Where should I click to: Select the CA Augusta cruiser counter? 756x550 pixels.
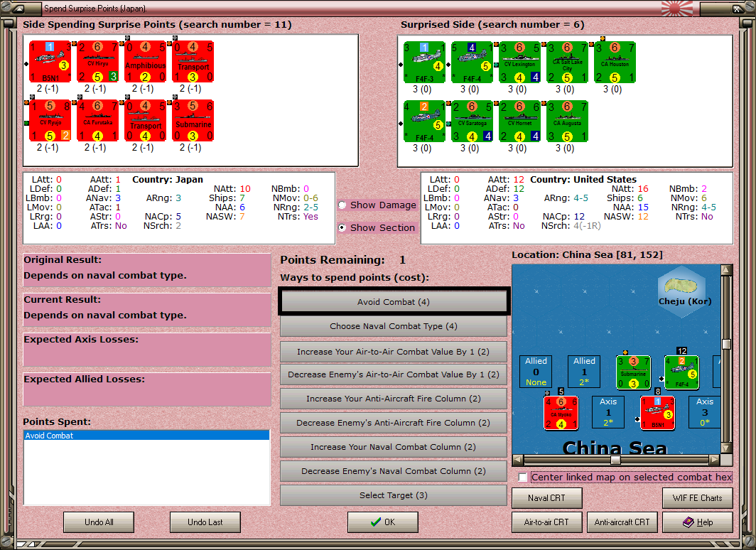tap(568, 121)
